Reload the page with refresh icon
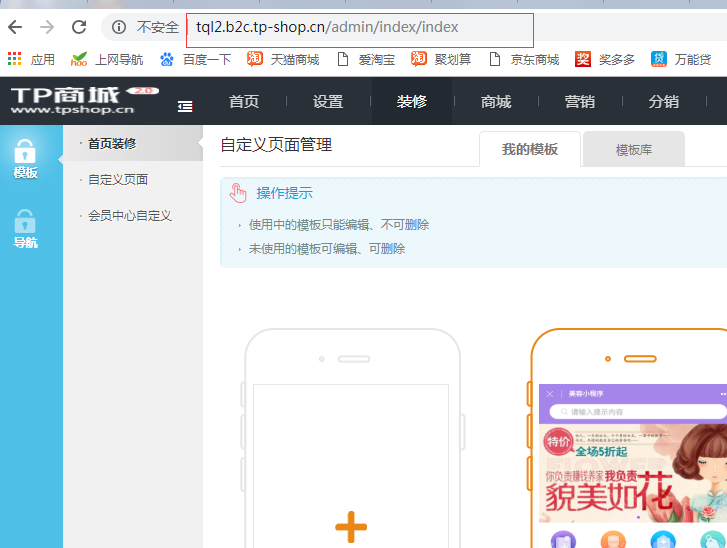727x548 pixels. pos(80,27)
